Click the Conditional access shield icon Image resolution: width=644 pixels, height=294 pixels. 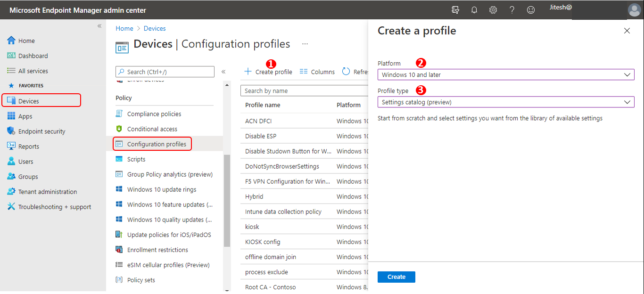pos(119,129)
